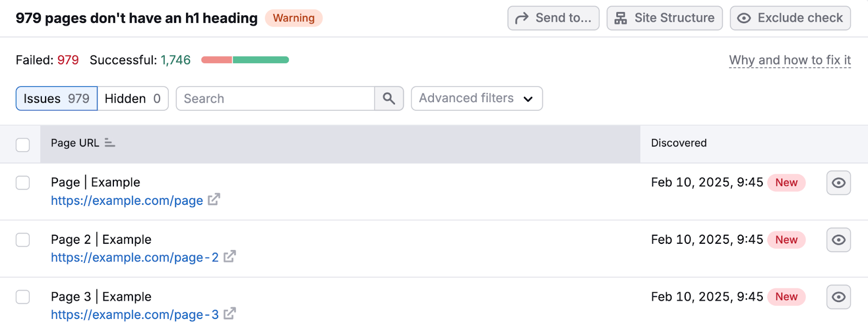Image resolution: width=868 pixels, height=333 pixels.
Task: Switch to the Hidden tab
Action: [x=132, y=98]
